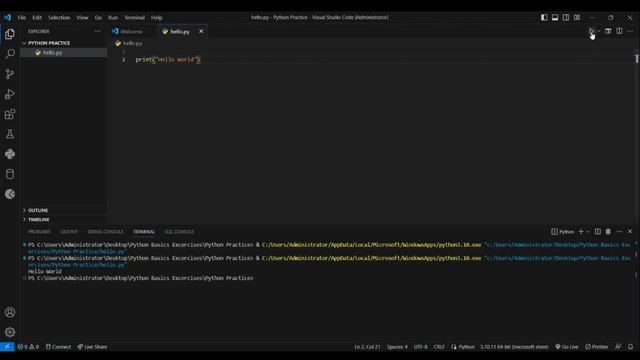
Task: Open editor More Actions ellipsis
Action: point(630,31)
